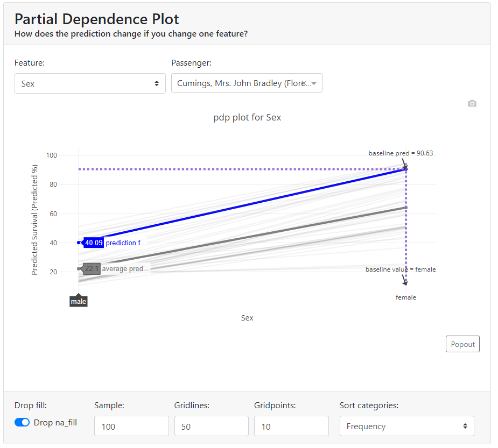This screenshot has width=498, height=448.
Task: Click the Popout button
Action: coord(462,344)
